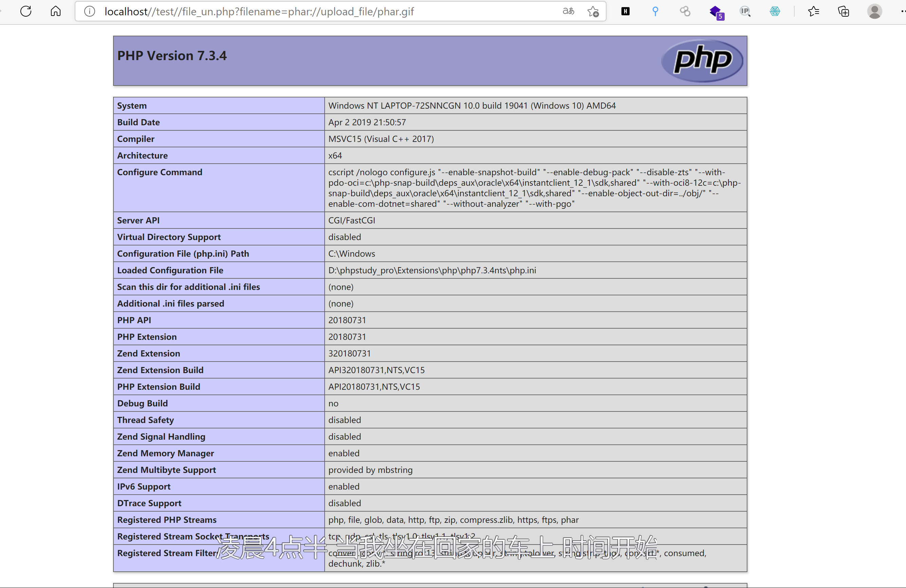Open the black H extension
The width and height of the screenshot is (906, 588).
(x=625, y=12)
